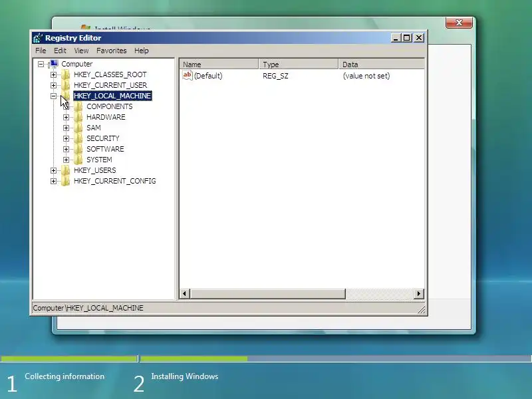Open the View menu
Screen dimensions: 532x399
(81, 51)
